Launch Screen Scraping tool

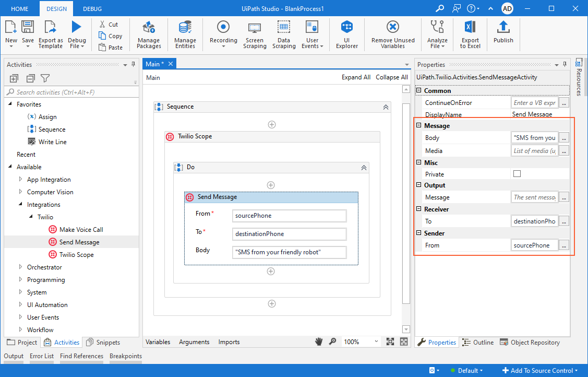[255, 35]
